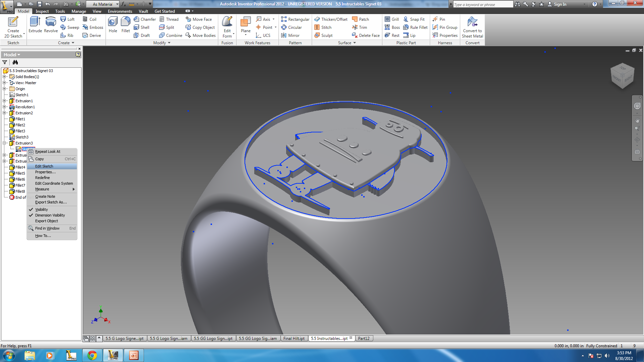Select Sketch3 in model browser
This screenshot has width=644, height=362.
[x=22, y=137]
